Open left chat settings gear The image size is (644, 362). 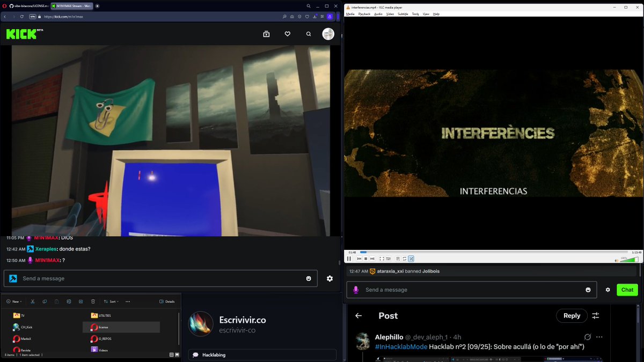330,278
